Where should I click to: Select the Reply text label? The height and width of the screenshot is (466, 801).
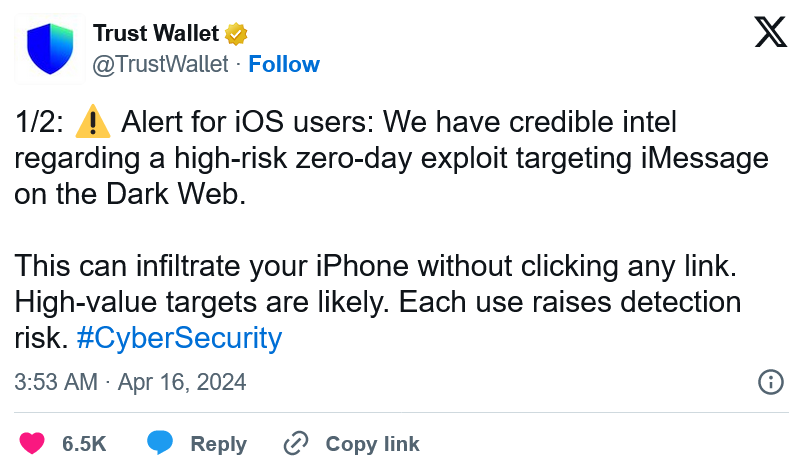click(x=219, y=444)
